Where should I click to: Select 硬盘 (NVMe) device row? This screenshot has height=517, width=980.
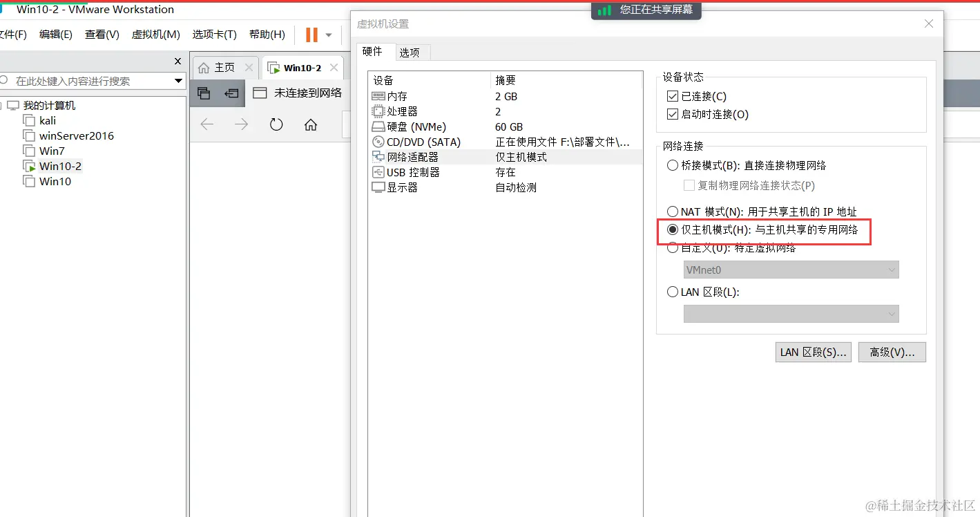tap(505, 127)
